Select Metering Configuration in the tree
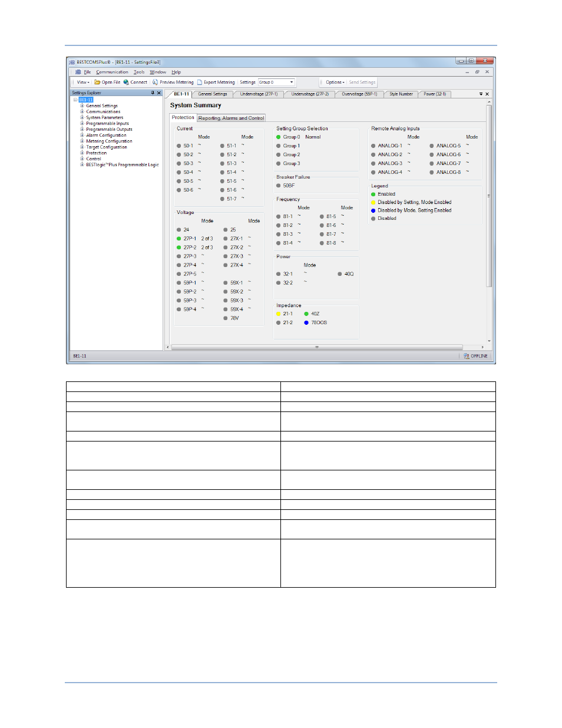 109,141
